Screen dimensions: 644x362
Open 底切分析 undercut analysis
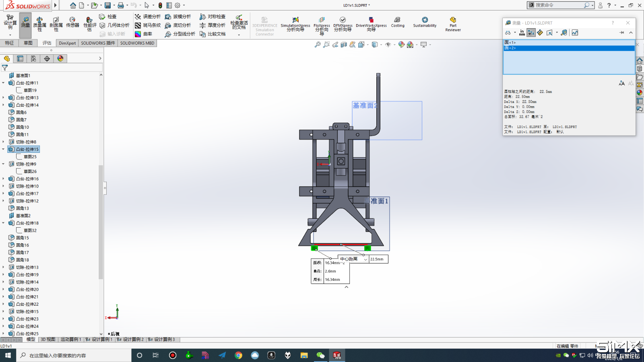[178, 25]
